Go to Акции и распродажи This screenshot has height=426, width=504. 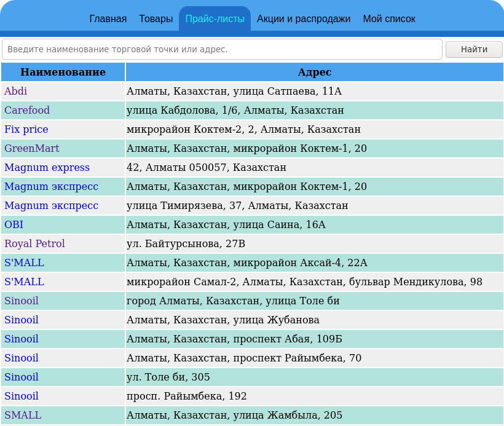coord(304,19)
